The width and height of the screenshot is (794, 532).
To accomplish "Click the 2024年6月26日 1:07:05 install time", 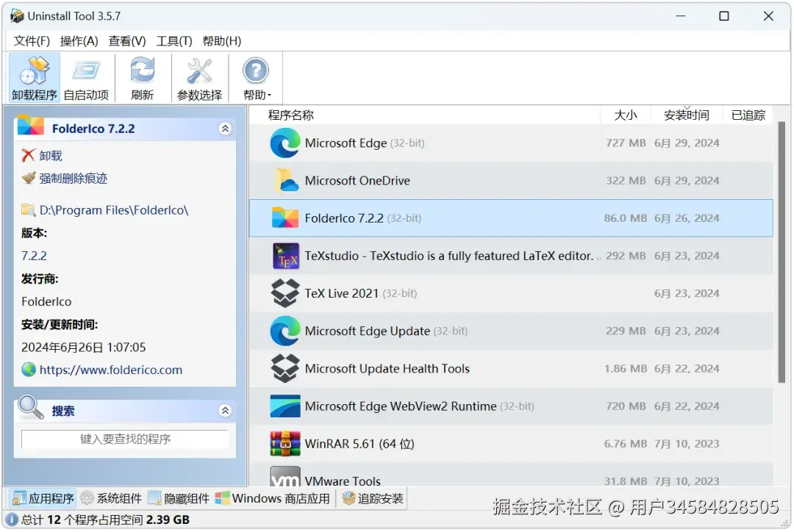I will pyautogui.click(x=84, y=348).
